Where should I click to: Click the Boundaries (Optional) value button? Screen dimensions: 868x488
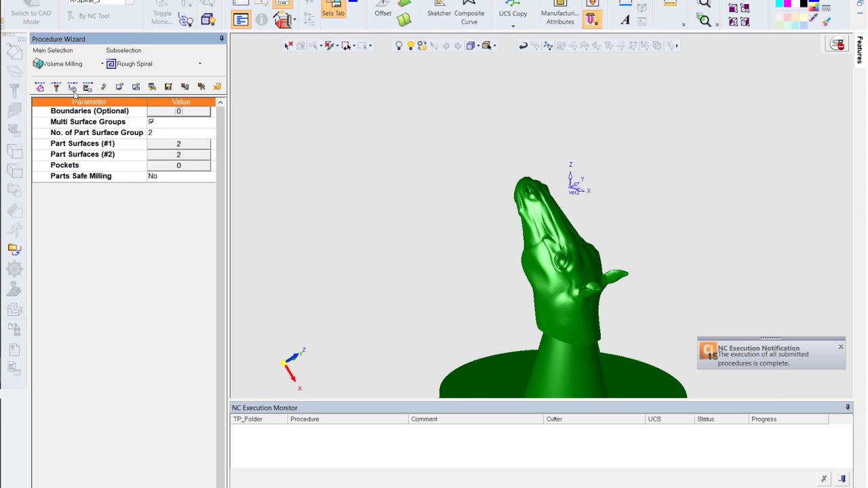(179, 111)
